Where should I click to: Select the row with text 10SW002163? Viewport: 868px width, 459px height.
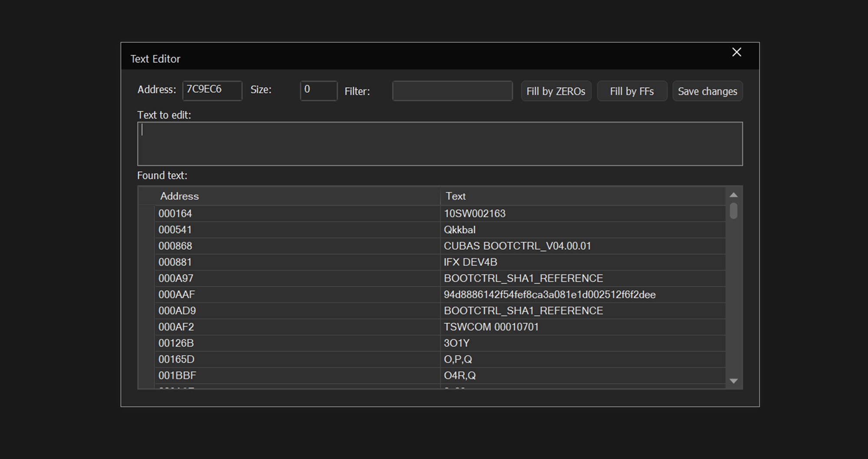[x=474, y=213]
